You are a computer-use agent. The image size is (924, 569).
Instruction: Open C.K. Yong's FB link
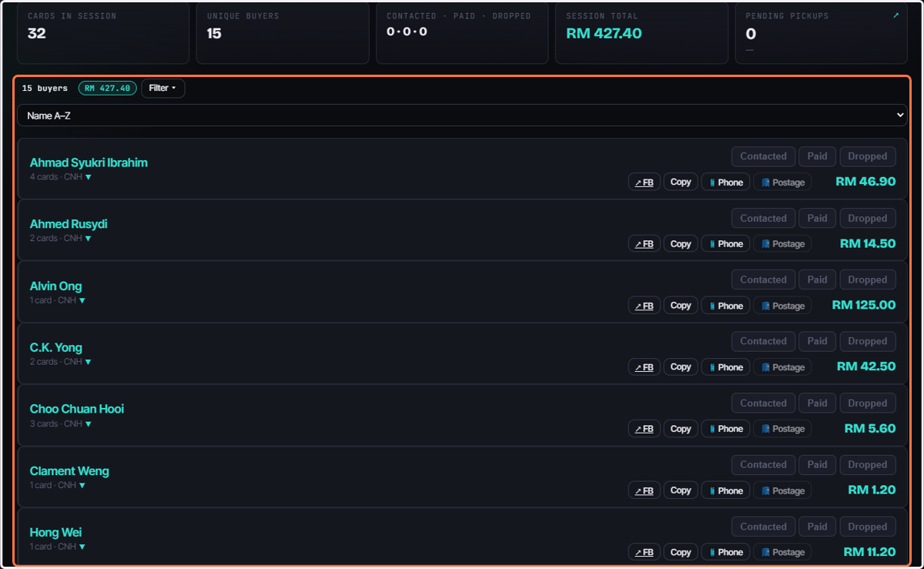(x=644, y=367)
